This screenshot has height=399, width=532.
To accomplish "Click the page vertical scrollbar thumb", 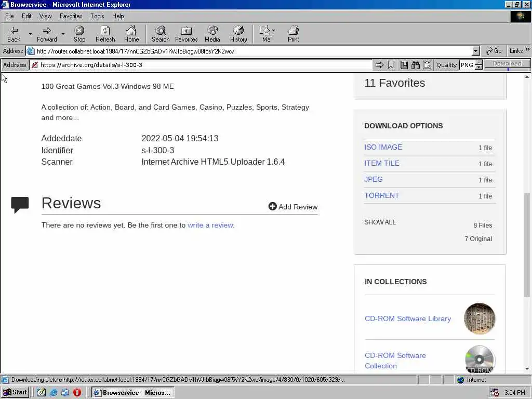I will coord(527,244).
